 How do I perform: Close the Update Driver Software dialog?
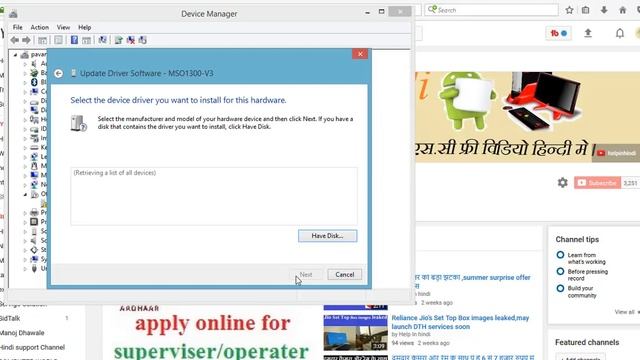coord(360,54)
